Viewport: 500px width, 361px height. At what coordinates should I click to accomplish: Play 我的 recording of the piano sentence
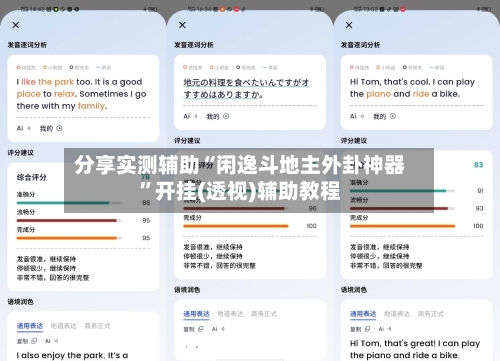coord(384,116)
